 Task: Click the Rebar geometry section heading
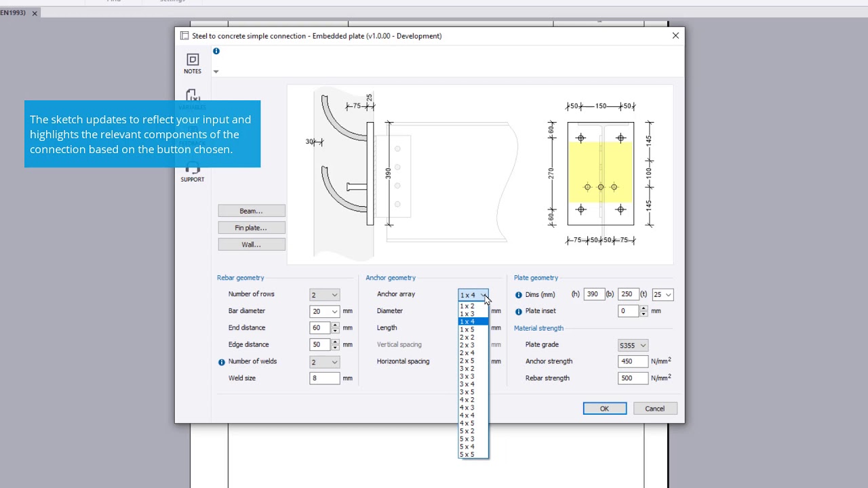click(241, 278)
